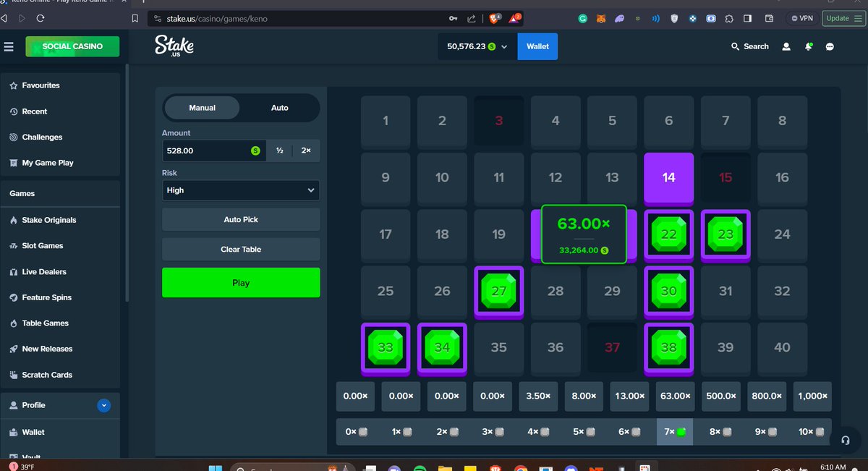868x471 pixels.
Task: Deselect keno number 22
Action: pos(669,234)
